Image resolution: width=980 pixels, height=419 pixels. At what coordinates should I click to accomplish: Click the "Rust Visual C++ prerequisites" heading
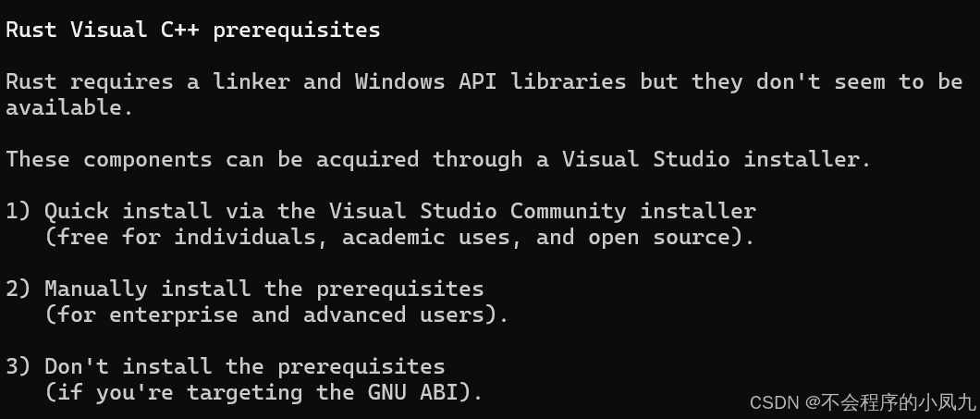point(193,30)
